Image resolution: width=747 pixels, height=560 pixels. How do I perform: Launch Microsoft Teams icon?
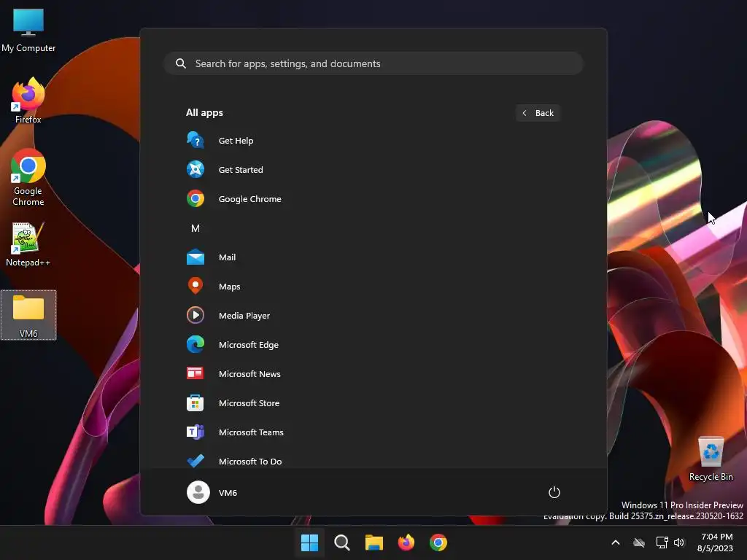[x=196, y=432]
